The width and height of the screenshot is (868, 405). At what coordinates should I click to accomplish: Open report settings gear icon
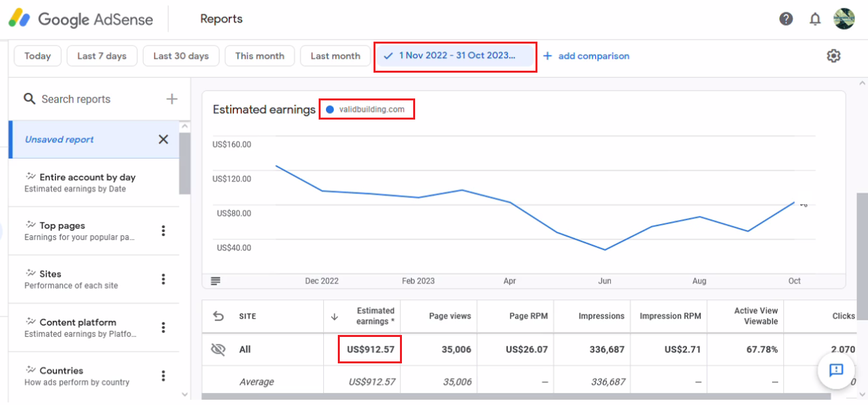tap(834, 55)
